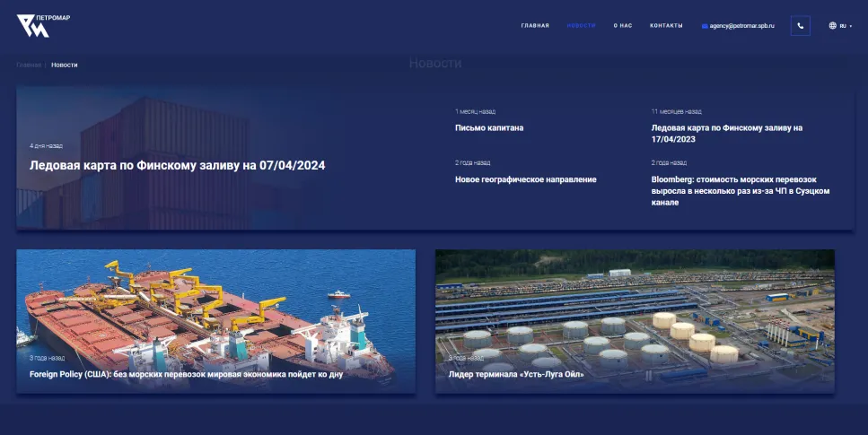Click the agency@petromar.spb.ru email link
This screenshot has width=868, height=435.
pos(741,26)
